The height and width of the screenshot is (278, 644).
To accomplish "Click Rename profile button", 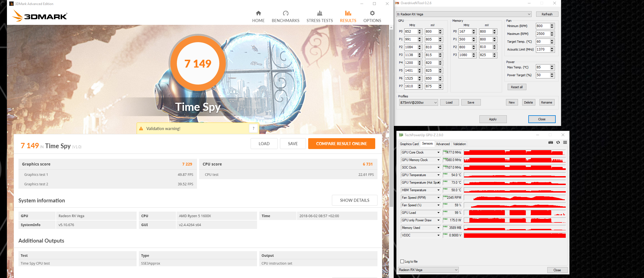I will [546, 102].
